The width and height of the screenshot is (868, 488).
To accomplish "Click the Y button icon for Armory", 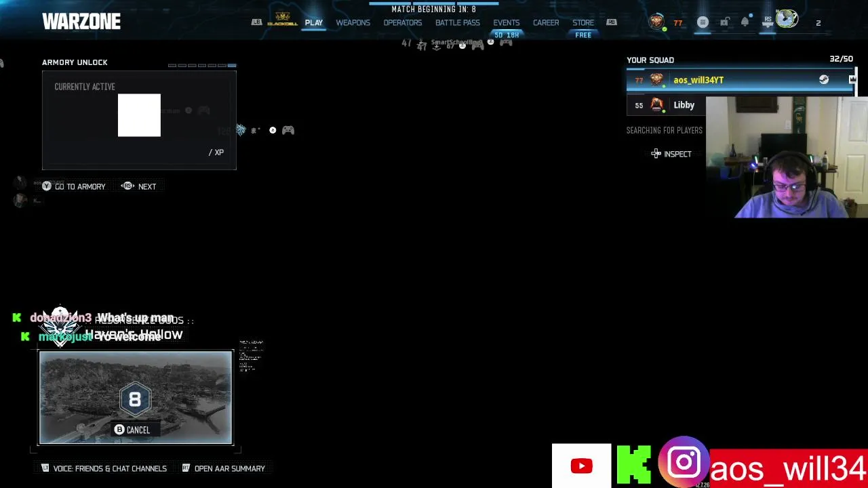I will coord(47,186).
